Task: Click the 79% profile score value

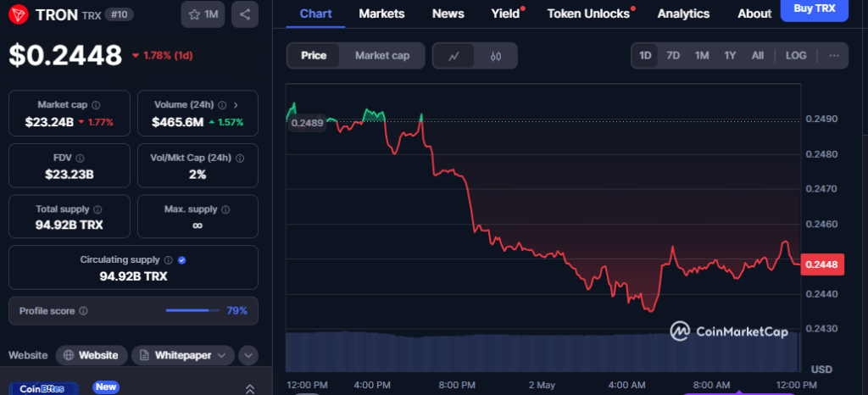Action: [x=237, y=311]
